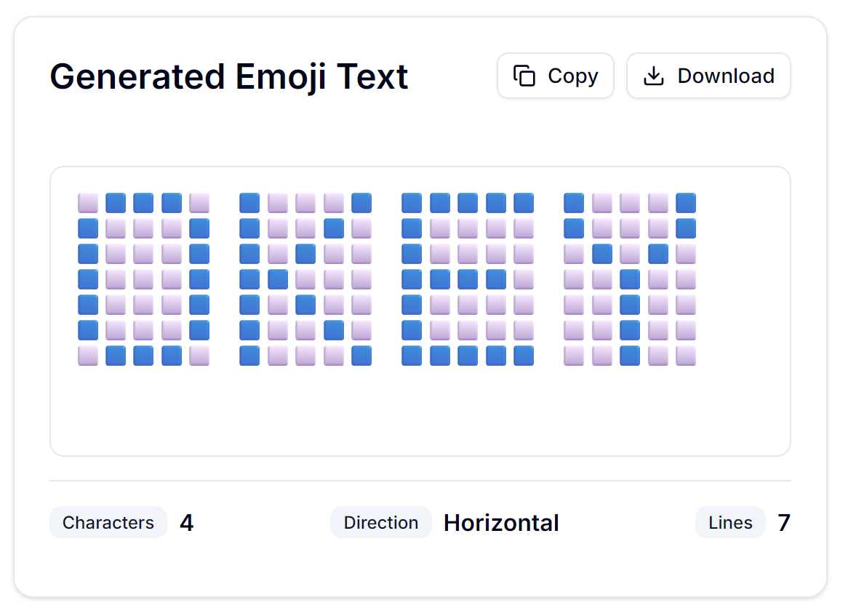This screenshot has height=616, width=848.
Task: Click the first emoji of the fourth letter block
Action: [x=573, y=202]
